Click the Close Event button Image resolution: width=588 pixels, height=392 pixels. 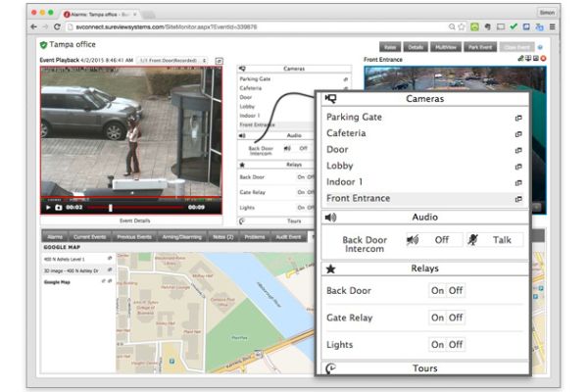(x=516, y=47)
